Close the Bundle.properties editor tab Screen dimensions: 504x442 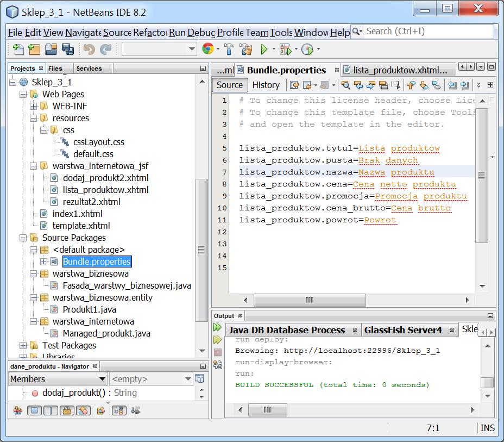[x=337, y=70]
